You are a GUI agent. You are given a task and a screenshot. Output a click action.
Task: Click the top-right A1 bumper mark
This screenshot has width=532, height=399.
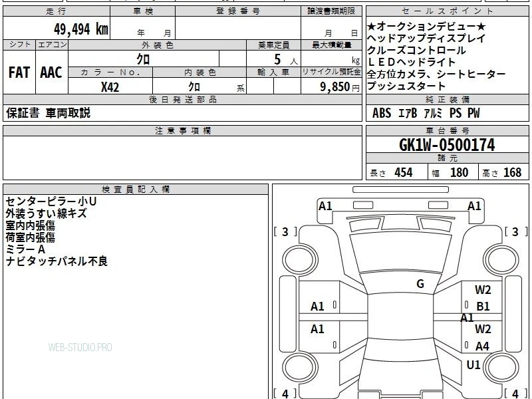click(x=474, y=206)
